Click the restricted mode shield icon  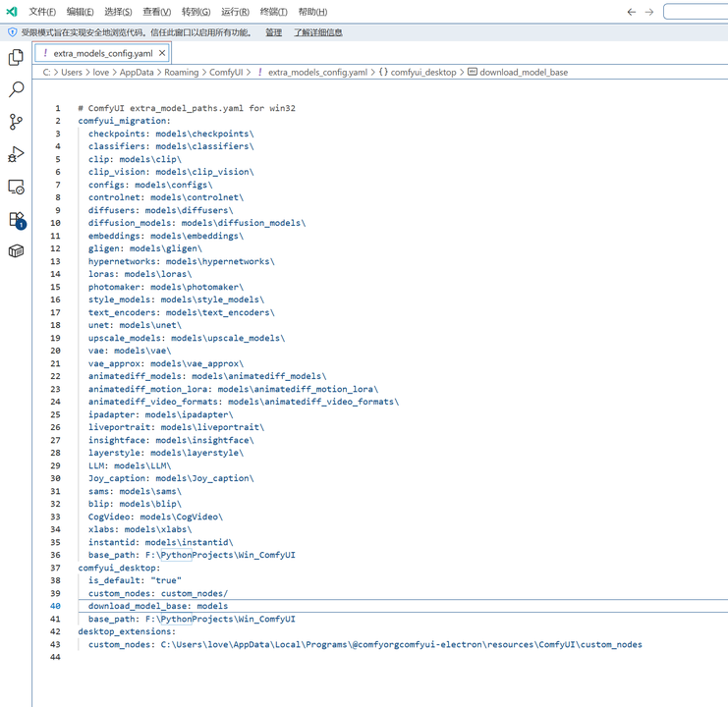point(13,32)
